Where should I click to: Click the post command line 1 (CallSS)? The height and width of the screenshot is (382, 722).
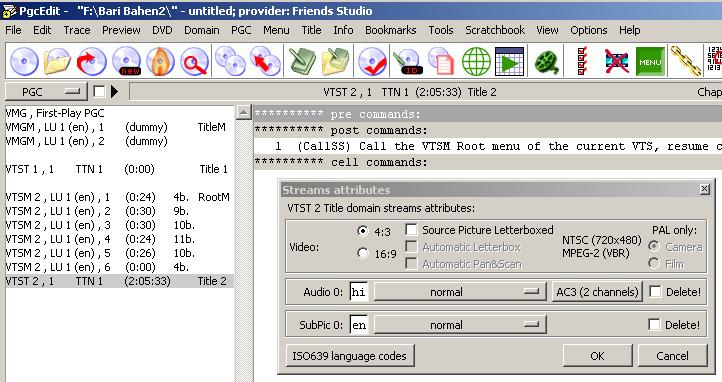(488, 146)
